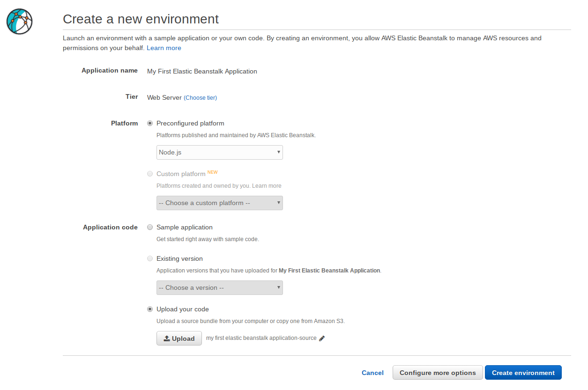Open the Choose a version dropdown
588x390 pixels.
pos(220,287)
